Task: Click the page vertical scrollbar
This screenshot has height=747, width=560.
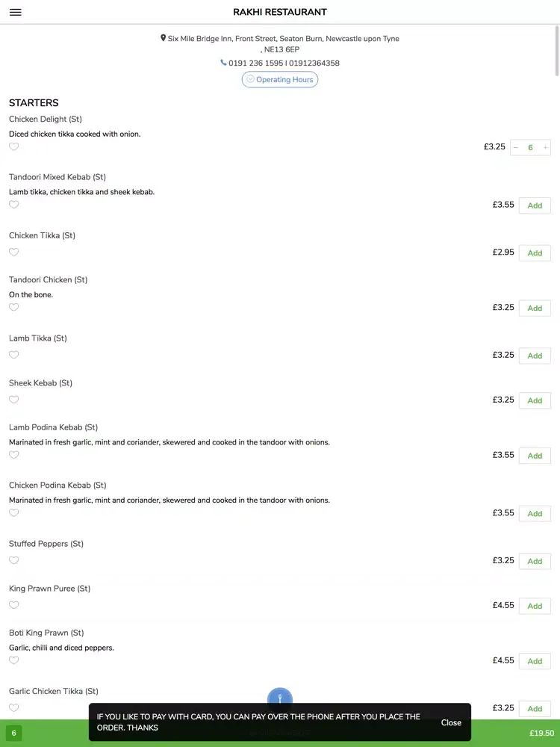Action: click(557, 51)
